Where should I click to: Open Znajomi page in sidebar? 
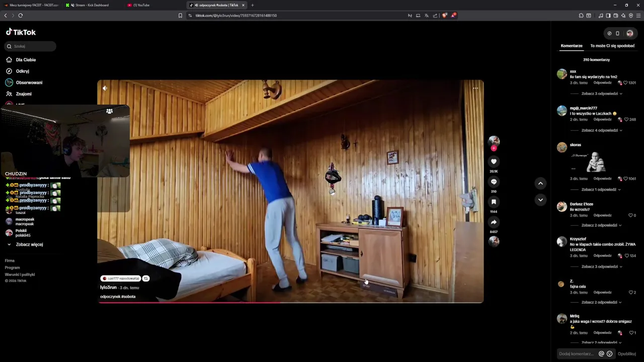pyautogui.click(x=19, y=94)
